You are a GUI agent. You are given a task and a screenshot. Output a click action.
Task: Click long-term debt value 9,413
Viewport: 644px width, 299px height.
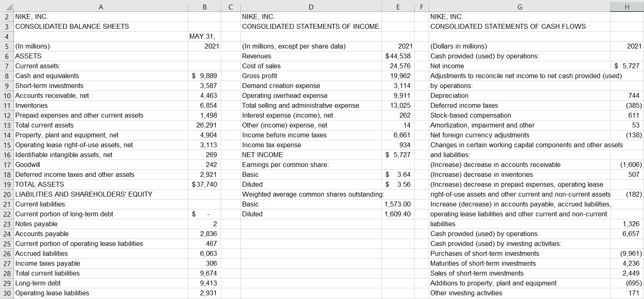point(204,283)
